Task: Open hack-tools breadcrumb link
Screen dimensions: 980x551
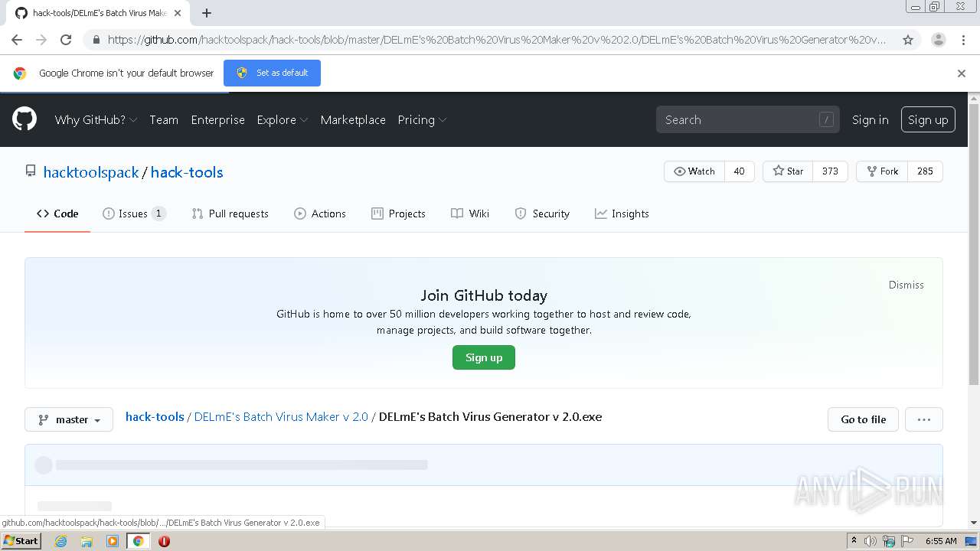Action: click(x=155, y=417)
